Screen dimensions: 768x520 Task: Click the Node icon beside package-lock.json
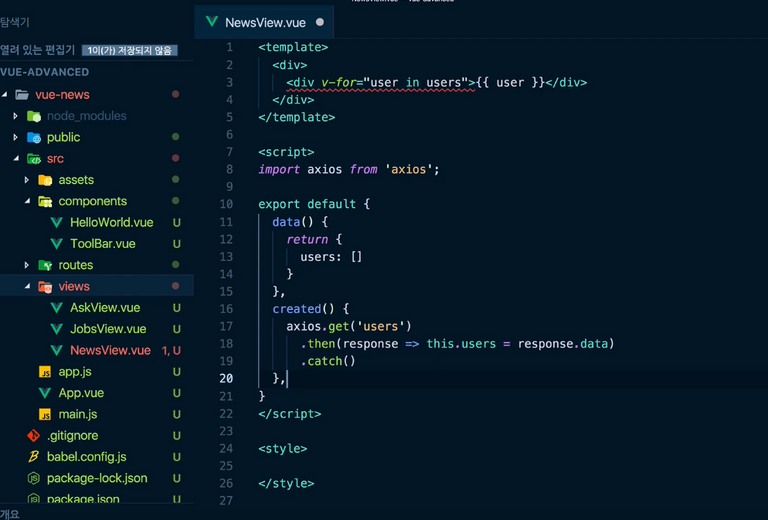pos(33,478)
